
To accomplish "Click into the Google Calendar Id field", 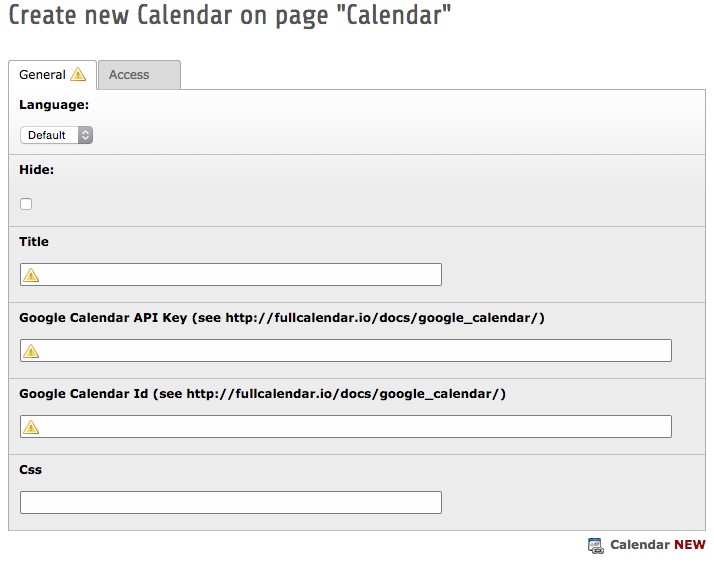I will [346, 427].
